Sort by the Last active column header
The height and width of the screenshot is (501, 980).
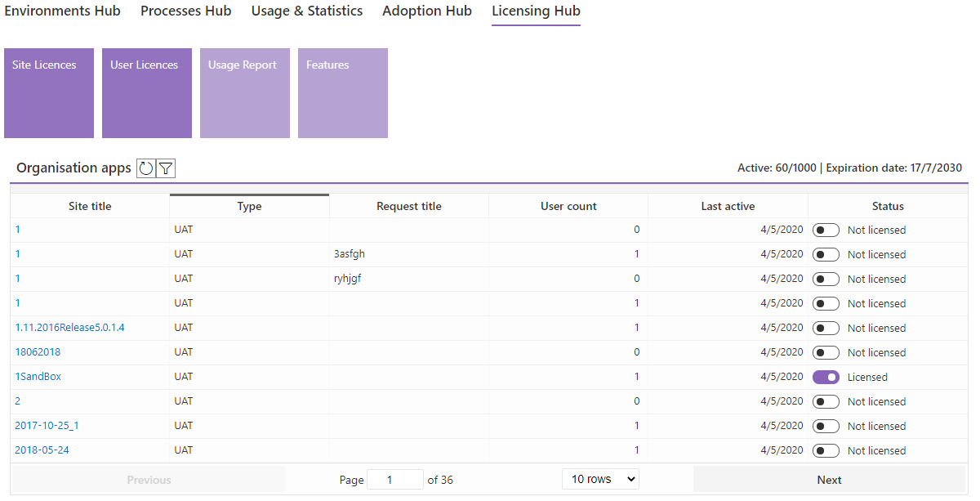pyautogui.click(x=728, y=206)
